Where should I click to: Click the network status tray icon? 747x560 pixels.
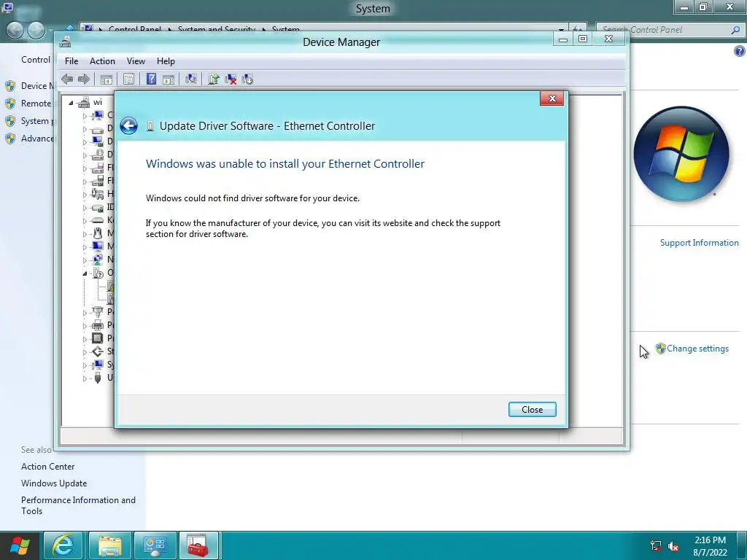[656, 546]
